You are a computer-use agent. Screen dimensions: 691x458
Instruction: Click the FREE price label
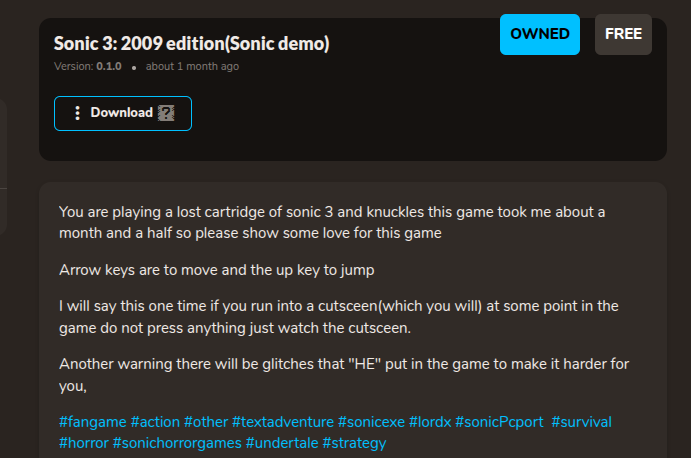click(x=623, y=34)
